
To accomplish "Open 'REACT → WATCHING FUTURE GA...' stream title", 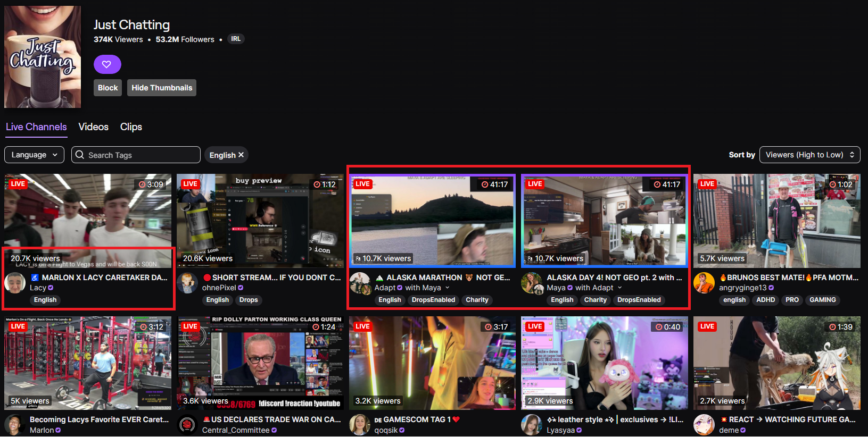I will [x=787, y=419].
